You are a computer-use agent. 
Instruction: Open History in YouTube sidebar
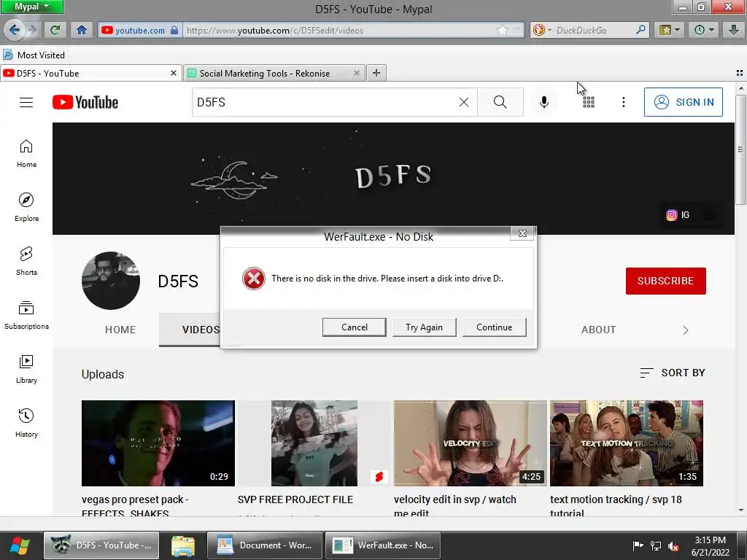[x=26, y=422]
